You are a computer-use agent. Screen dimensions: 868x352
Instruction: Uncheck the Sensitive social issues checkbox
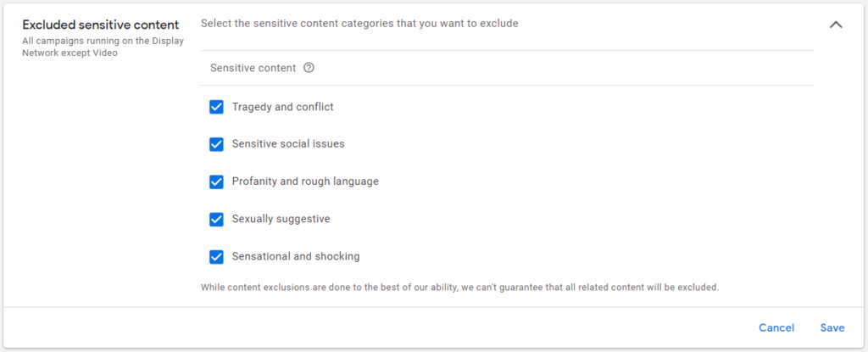pyautogui.click(x=216, y=144)
